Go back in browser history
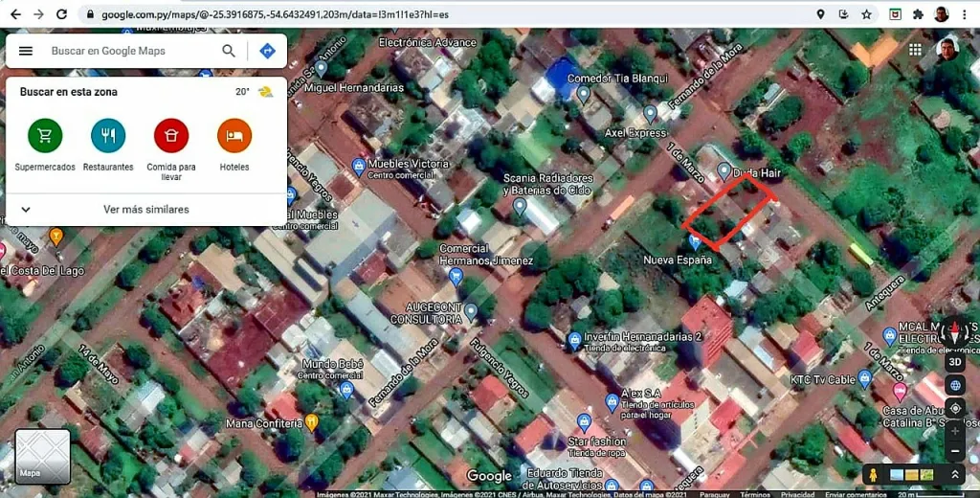Image resolution: width=980 pixels, height=498 pixels. click(x=15, y=14)
